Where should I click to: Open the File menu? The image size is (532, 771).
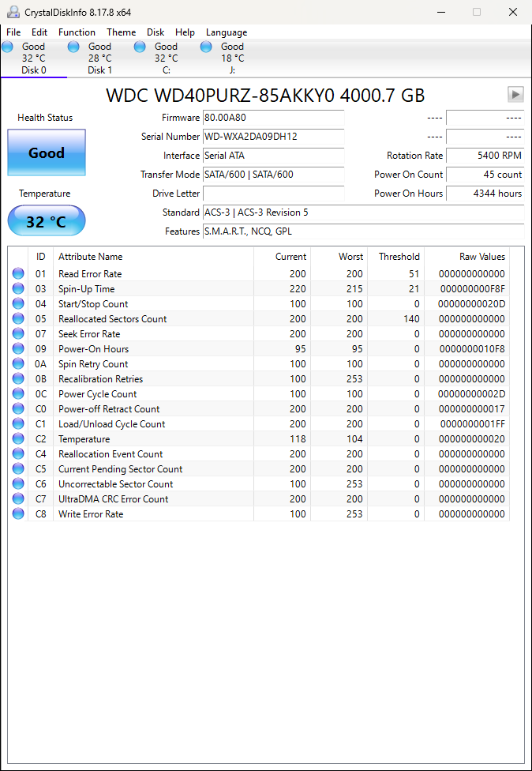pyautogui.click(x=13, y=32)
